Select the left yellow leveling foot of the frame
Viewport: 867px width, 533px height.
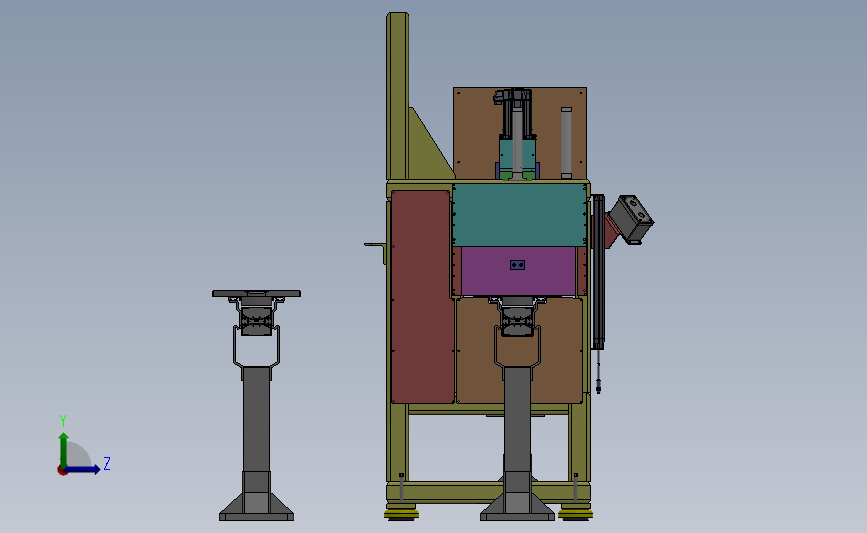(401, 514)
